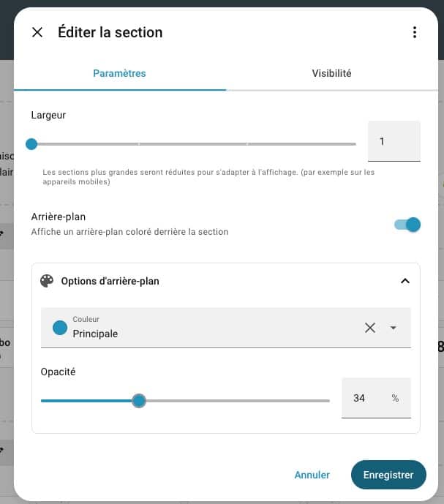Screen dimensions: 444x504
Task: Click the blue Principale color circle
Action: coord(60,328)
